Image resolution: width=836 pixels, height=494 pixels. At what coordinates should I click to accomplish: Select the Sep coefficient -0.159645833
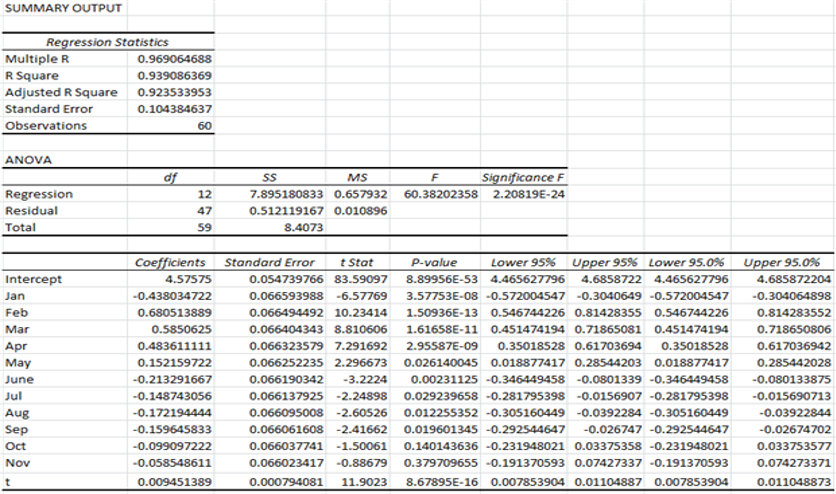pos(172,430)
